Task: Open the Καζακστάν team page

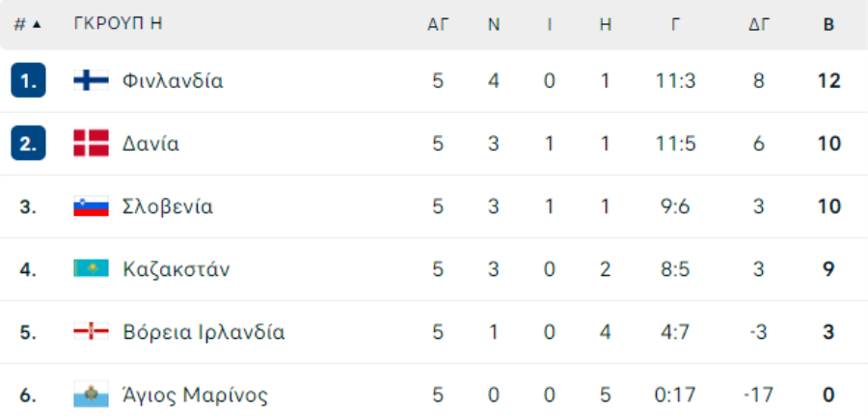Action: [176, 269]
